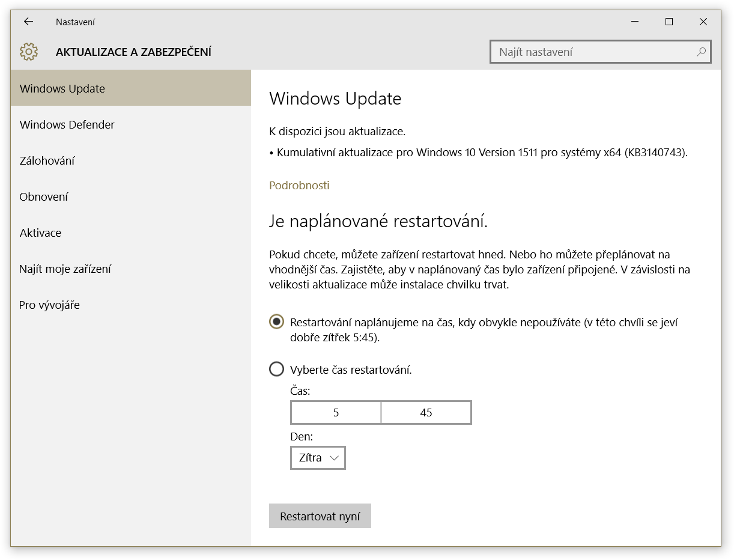Click the hour field showing 5
The image size is (734, 560).
pos(336,413)
